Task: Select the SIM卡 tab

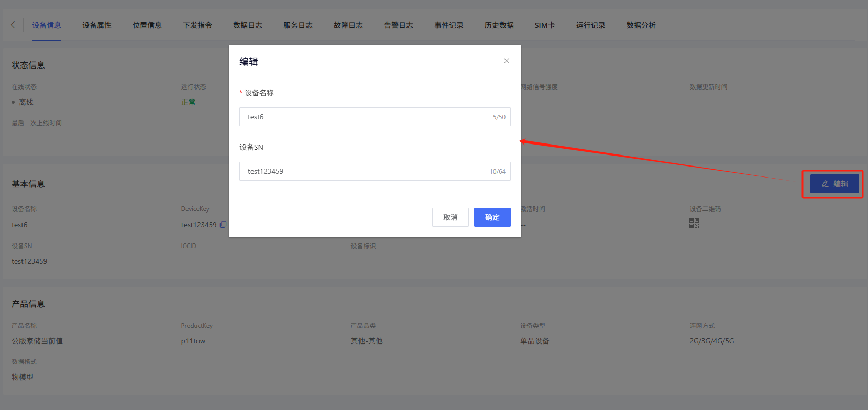Action: click(x=545, y=25)
